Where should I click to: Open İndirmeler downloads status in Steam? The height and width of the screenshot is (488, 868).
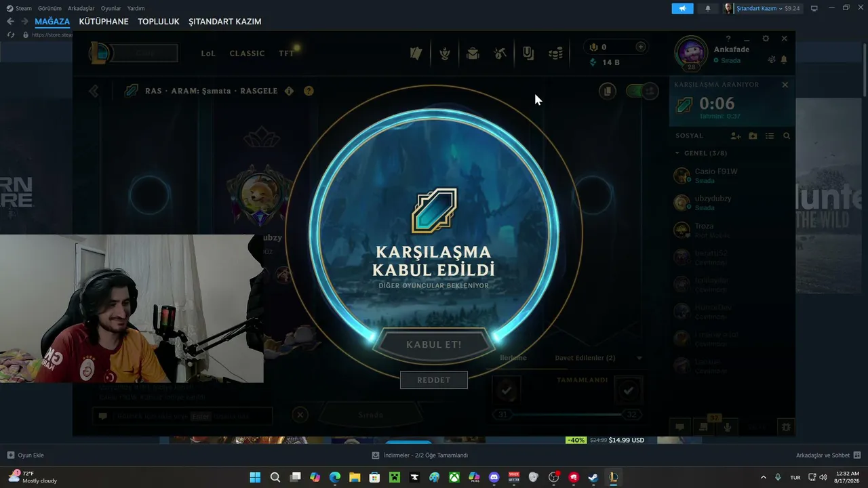[420, 455]
